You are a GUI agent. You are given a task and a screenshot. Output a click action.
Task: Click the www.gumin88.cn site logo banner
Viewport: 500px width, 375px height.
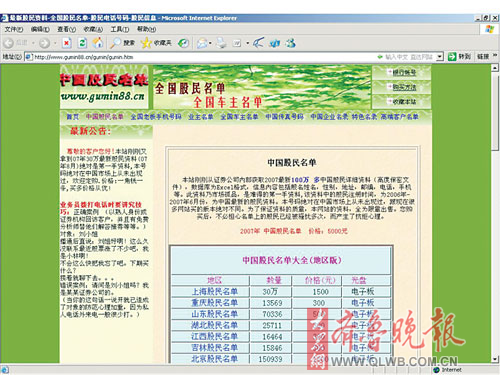click(104, 87)
